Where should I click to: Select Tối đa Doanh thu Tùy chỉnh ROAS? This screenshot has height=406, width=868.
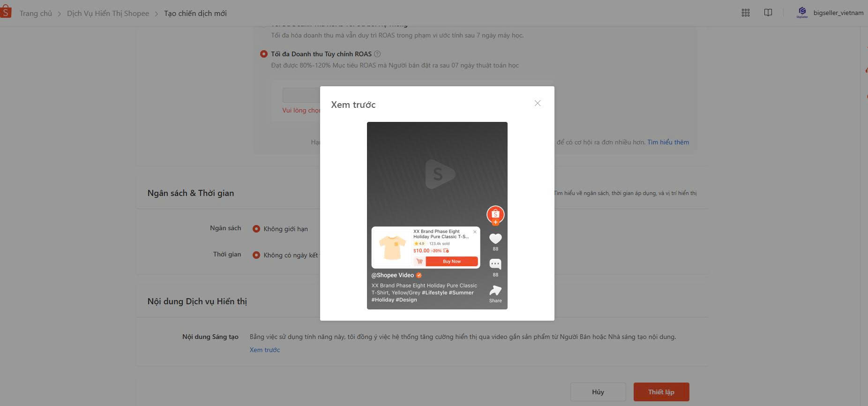click(264, 54)
